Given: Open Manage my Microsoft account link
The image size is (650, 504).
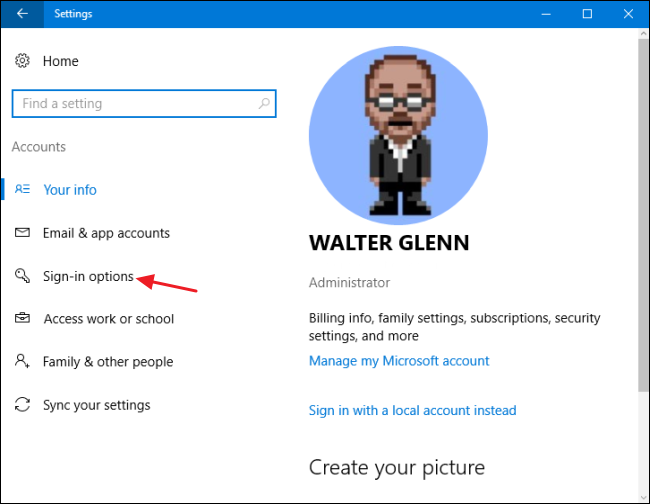Looking at the screenshot, I should [399, 361].
